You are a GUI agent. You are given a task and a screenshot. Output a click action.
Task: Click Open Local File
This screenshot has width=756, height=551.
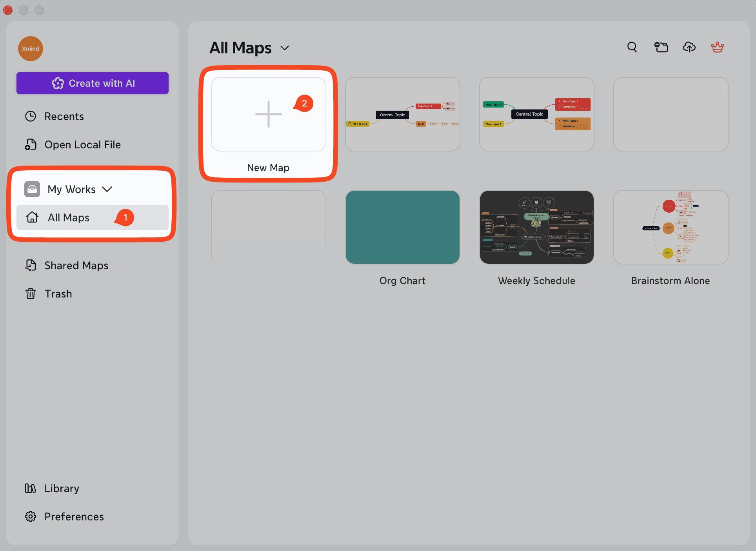pos(82,145)
